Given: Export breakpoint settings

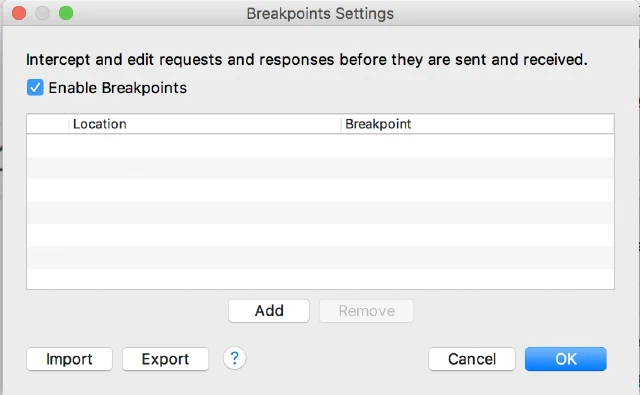Looking at the screenshot, I should point(165,359).
